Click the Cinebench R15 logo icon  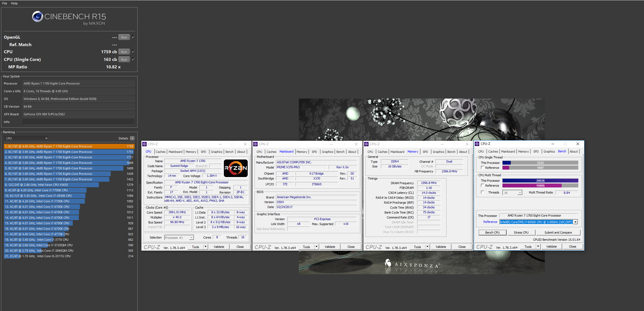[x=38, y=17]
